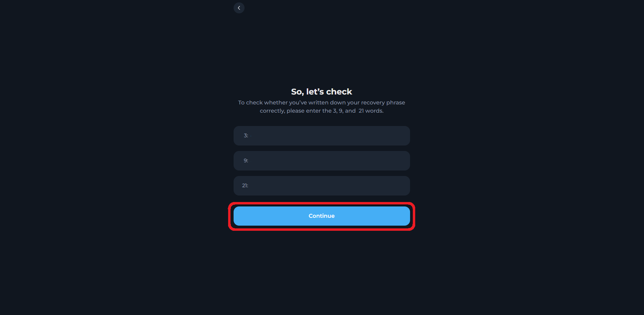
Task: Select the "3:" label inside first field
Action: (x=246, y=136)
